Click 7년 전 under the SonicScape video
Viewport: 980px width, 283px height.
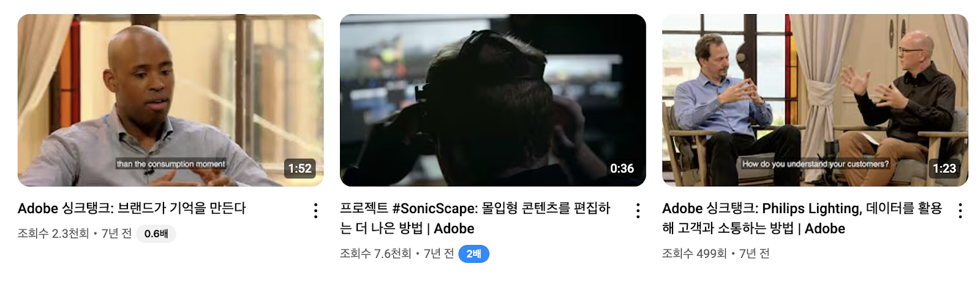click(x=439, y=254)
